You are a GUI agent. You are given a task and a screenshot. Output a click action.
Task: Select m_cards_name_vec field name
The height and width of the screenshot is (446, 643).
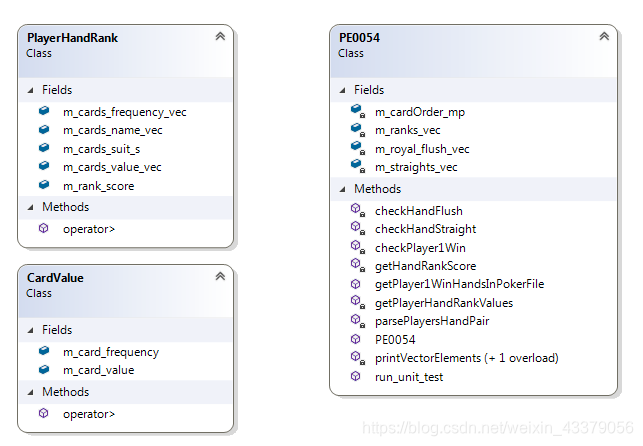(113, 130)
